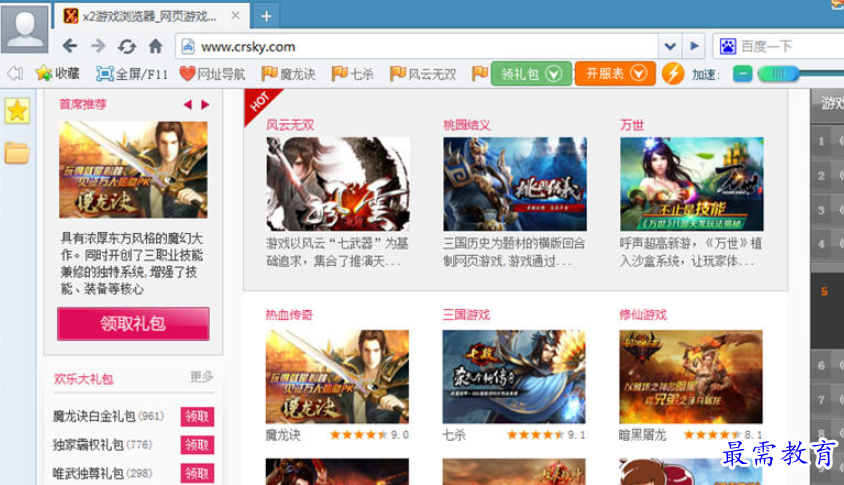Expand the 开服表 orange dropdown
The image size is (844, 485).
coord(615,74)
